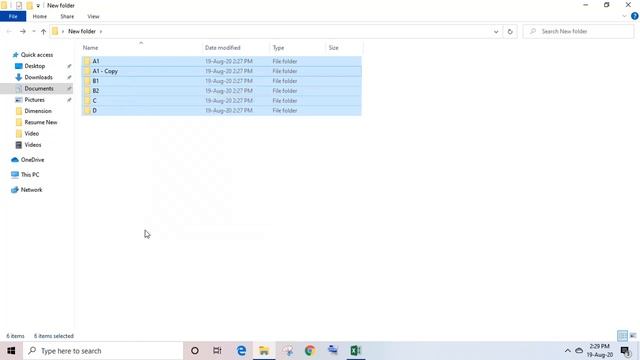Go back using the Back arrow

pyautogui.click(x=9, y=31)
